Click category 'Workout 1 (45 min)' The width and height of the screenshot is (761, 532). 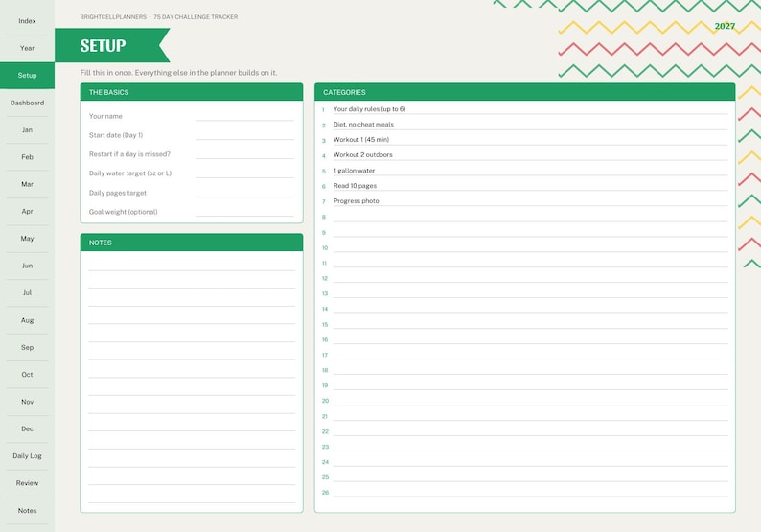point(524,140)
